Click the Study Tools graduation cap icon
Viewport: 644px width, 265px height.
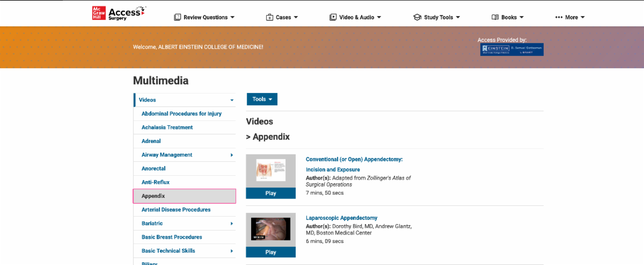(x=417, y=17)
